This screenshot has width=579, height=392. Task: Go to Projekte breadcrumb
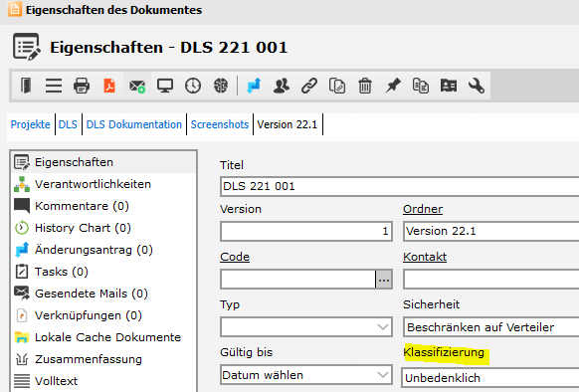[30, 124]
